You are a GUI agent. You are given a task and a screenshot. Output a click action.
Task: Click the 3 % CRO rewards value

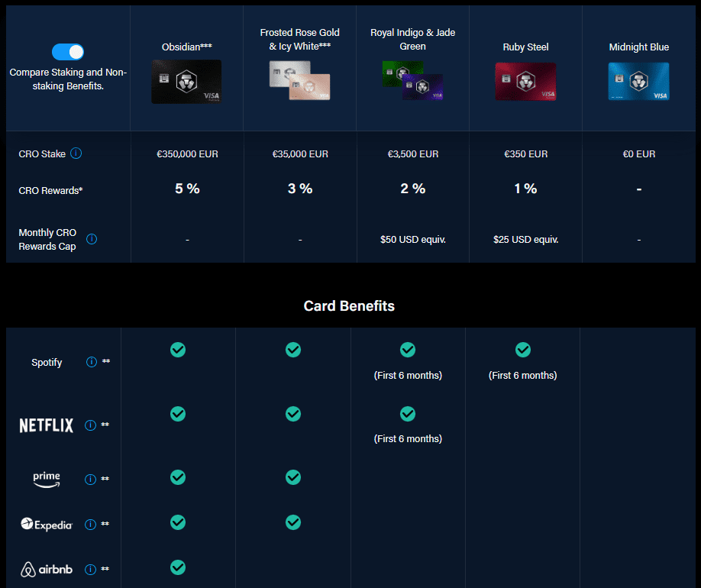[x=300, y=189]
